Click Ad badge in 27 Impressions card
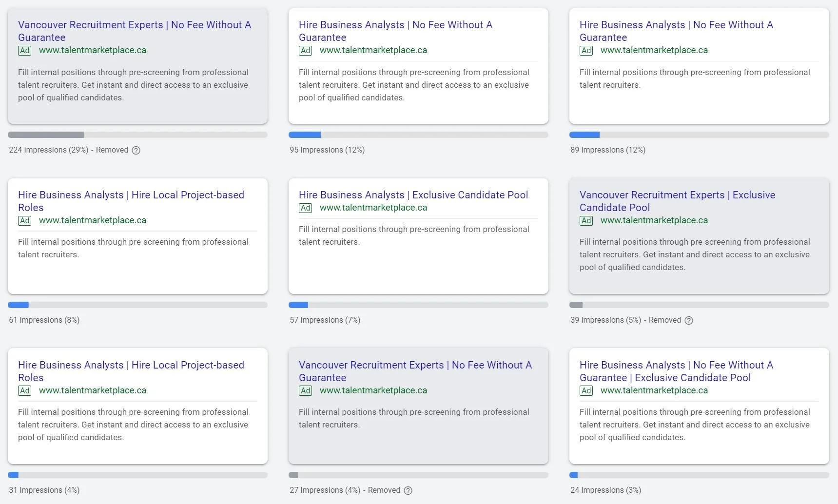Screen dimensions: 838x504 (x=306, y=390)
